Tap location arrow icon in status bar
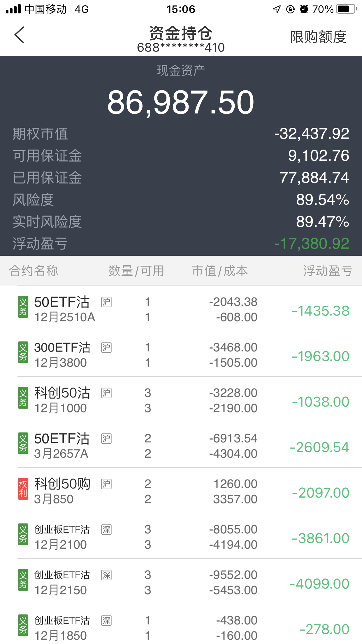Viewport: 362px width, 644px height. 277,9
